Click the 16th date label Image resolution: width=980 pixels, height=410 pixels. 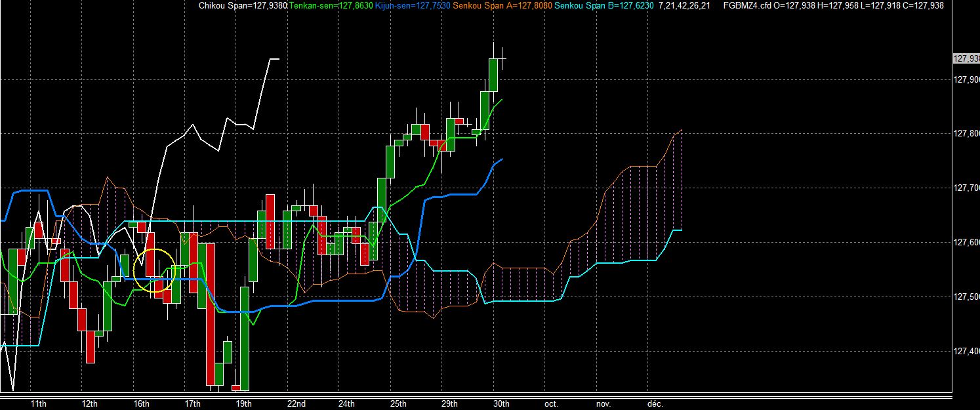click(x=141, y=403)
